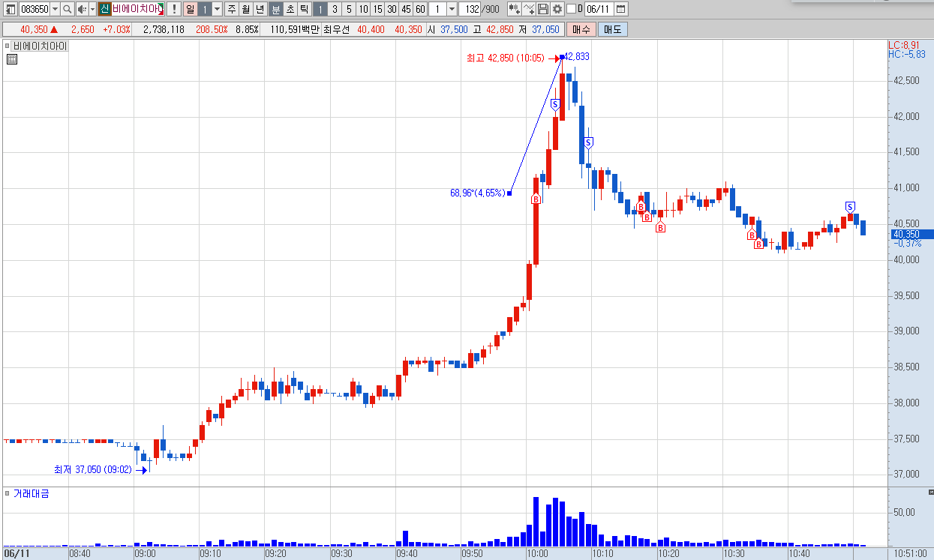Viewport: 934px width, 560px height.
Task: Select the 45 minute interval button
Action: pyautogui.click(x=406, y=9)
